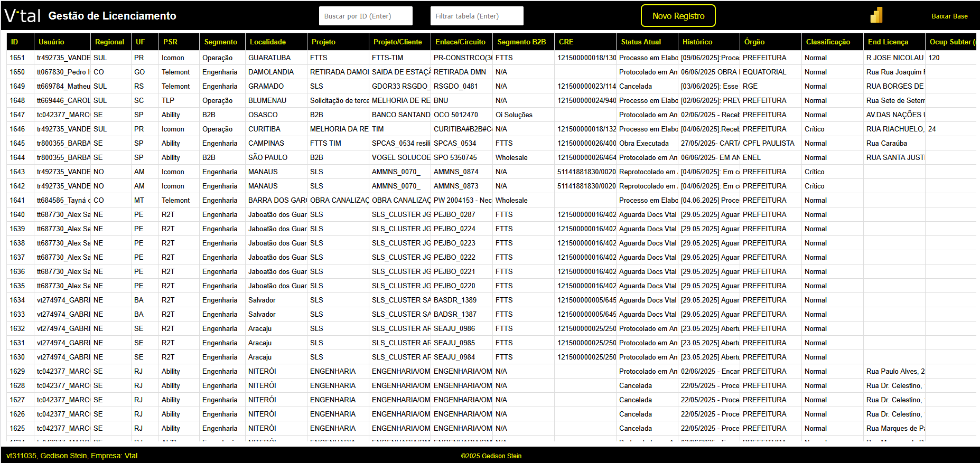Focus the Filtrar tabela input field
Screen dimensions: 980x463
[x=476, y=16]
